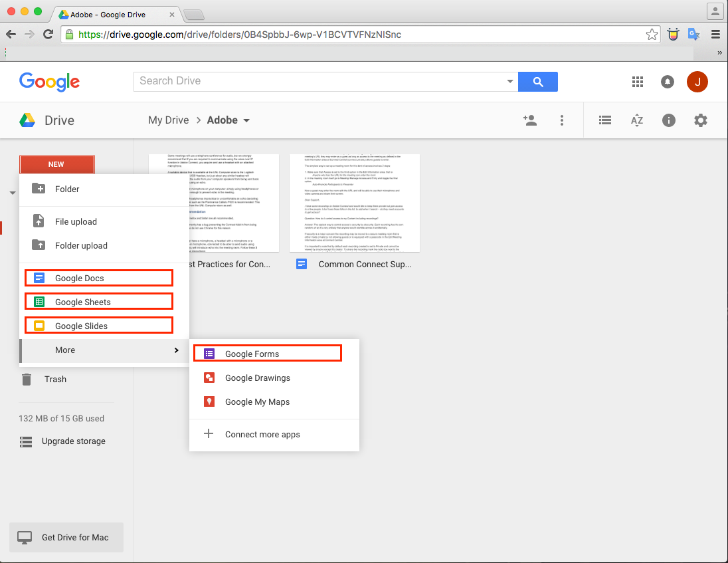The image size is (728, 563).
Task: Expand the sidebar tree triangle
Action: coord(13,193)
